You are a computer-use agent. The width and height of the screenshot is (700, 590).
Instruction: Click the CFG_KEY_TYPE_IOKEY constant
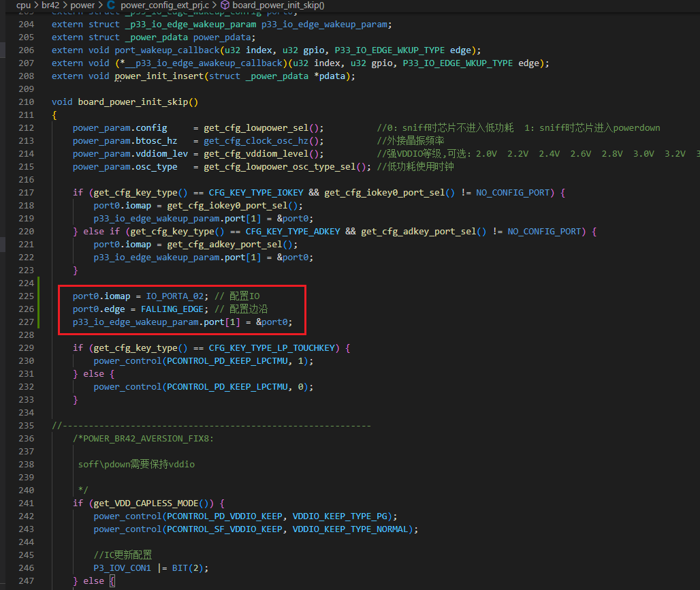(256, 193)
